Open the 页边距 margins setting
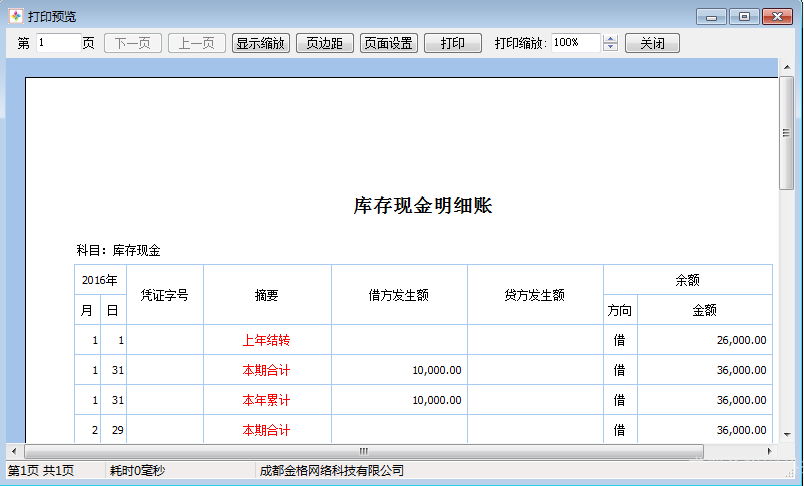 [324, 43]
